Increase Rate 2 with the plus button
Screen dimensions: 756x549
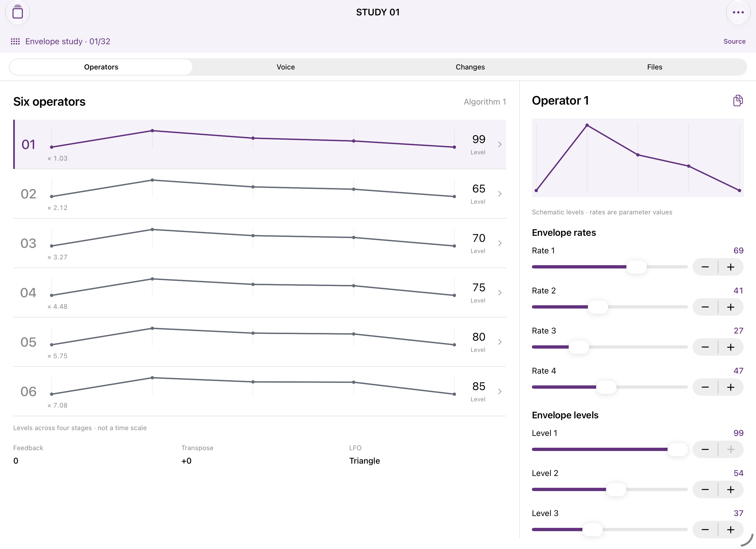tap(731, 307)
